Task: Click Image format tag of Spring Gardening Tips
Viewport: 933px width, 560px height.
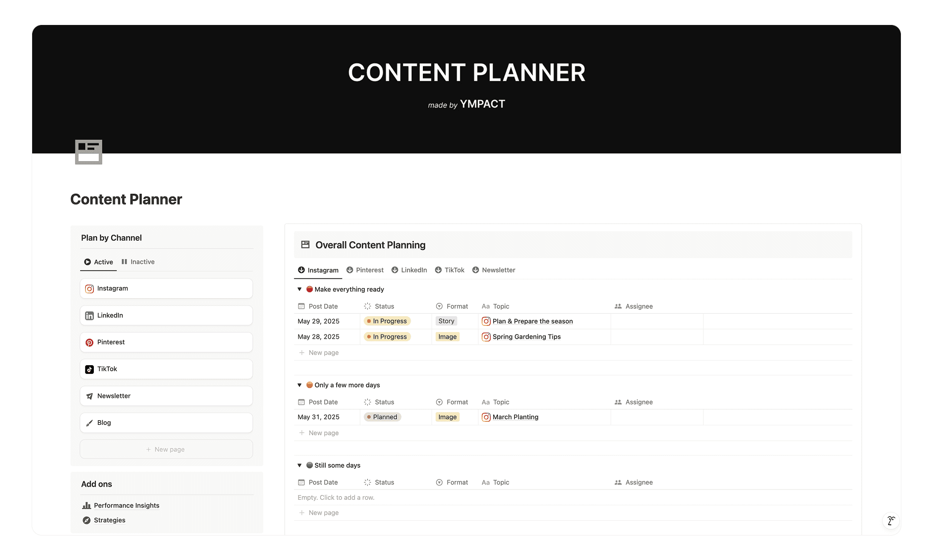Action: [x=447, y=337]
